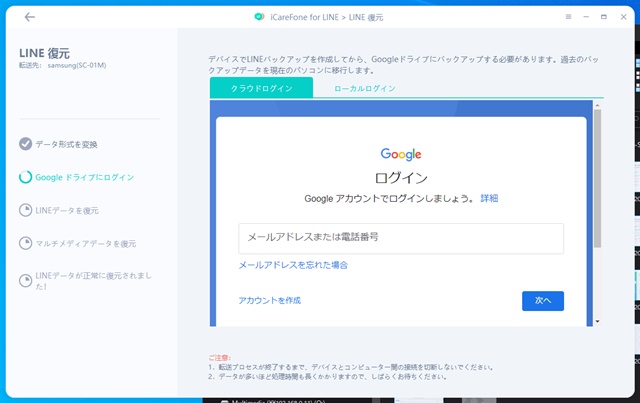This screenshot has height=403, width=640.
Task: Select the マルチメディアデータを復元 step text
Action: (86, 244)
